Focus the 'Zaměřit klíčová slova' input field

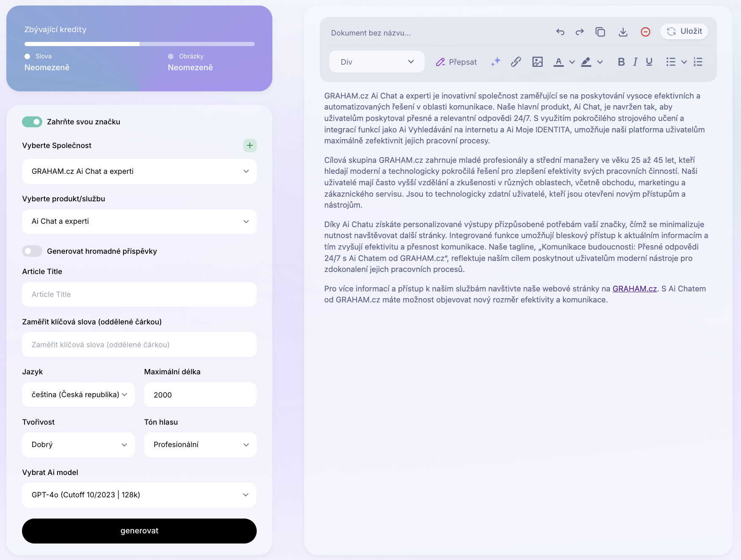(x=139, y=345)
